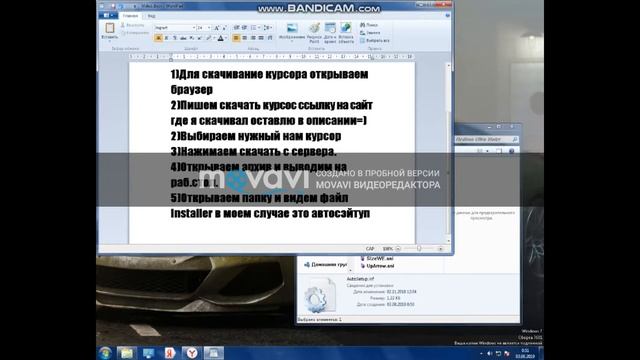Open File Explorer from the taskbar
Screen dimensions: 640x360
point(127,353)
